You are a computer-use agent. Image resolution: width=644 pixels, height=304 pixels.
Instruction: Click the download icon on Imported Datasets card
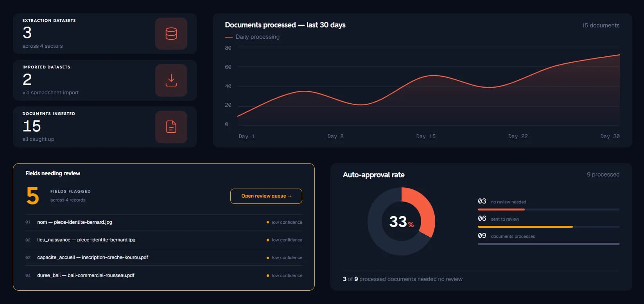click(x=171, y=80)
